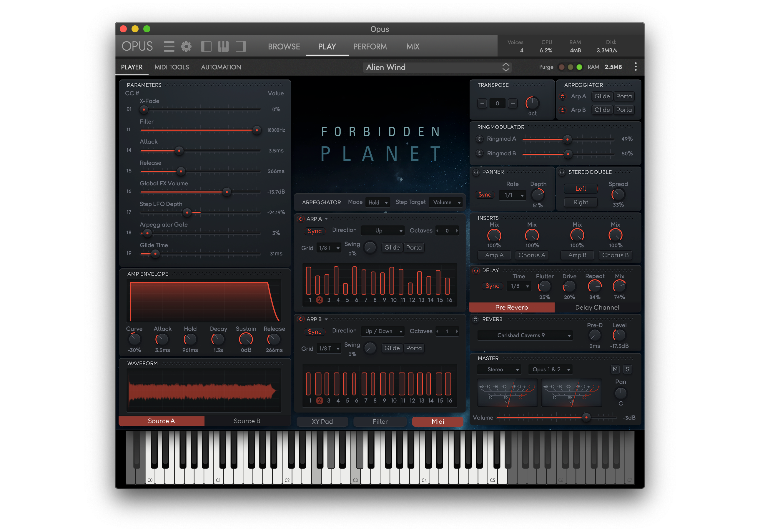Open ARP A Grid 1/8 T dropdown
Screen dimensions: 760x532
pos(329,248)
